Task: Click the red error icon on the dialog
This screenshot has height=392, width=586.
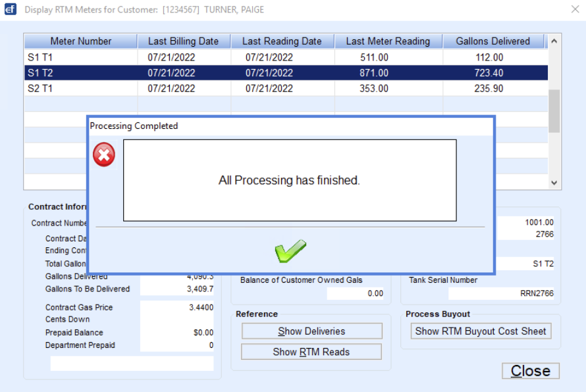Action: pos(103,154)
